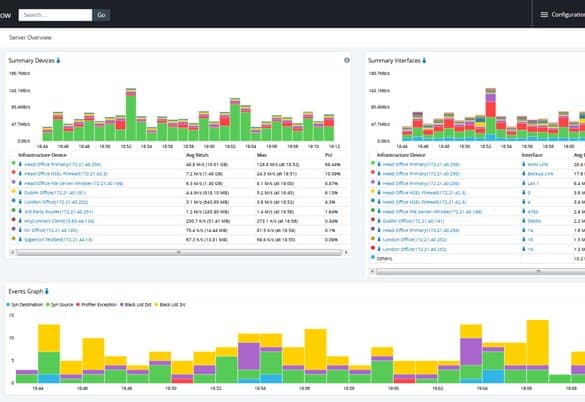The height and width of the screenshot is (402, 585).
Task: Click the Go search button
Action: 101,15
